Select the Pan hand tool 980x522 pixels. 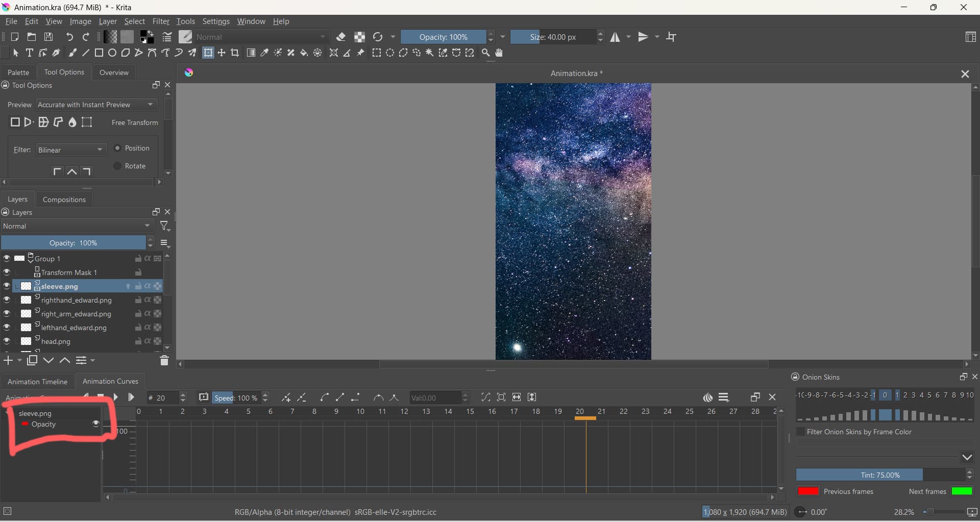coord(499,53)
